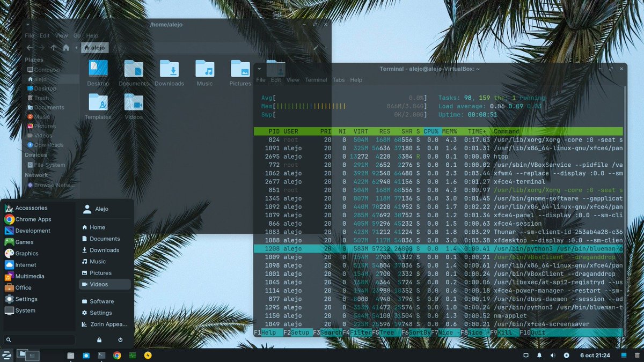
Task: Click the Back arrow in the file manager
Action: tap(30, 47)
